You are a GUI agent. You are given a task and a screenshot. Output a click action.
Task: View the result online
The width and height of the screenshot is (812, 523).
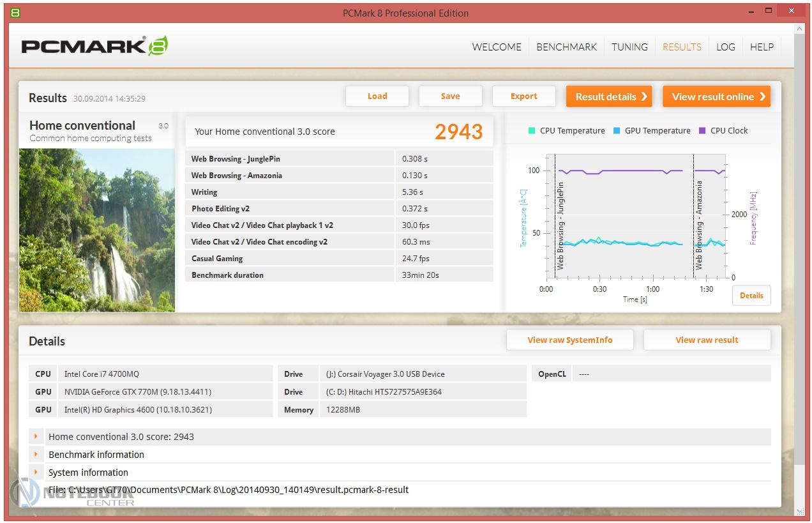point(716,96)
